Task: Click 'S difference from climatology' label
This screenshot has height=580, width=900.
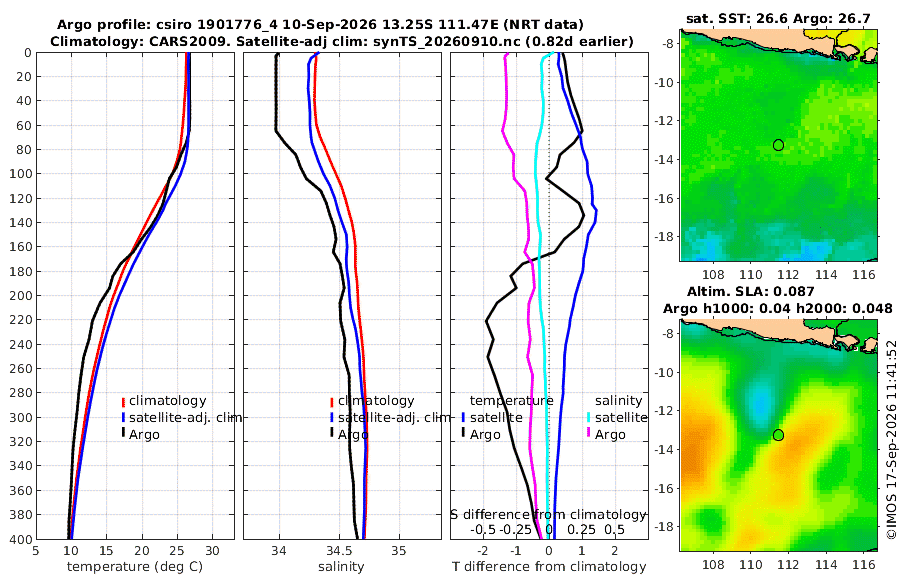Action: click(549, 514)
